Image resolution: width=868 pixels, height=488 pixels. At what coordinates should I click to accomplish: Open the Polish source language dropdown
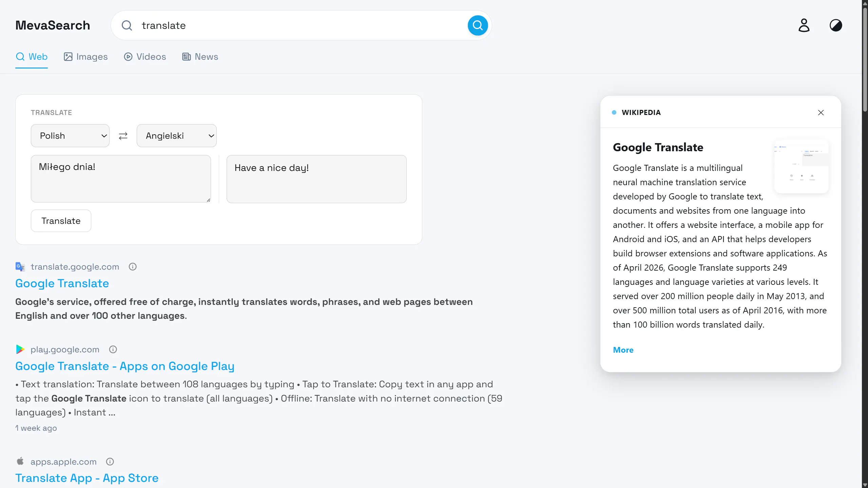click(x=70, y=136)
